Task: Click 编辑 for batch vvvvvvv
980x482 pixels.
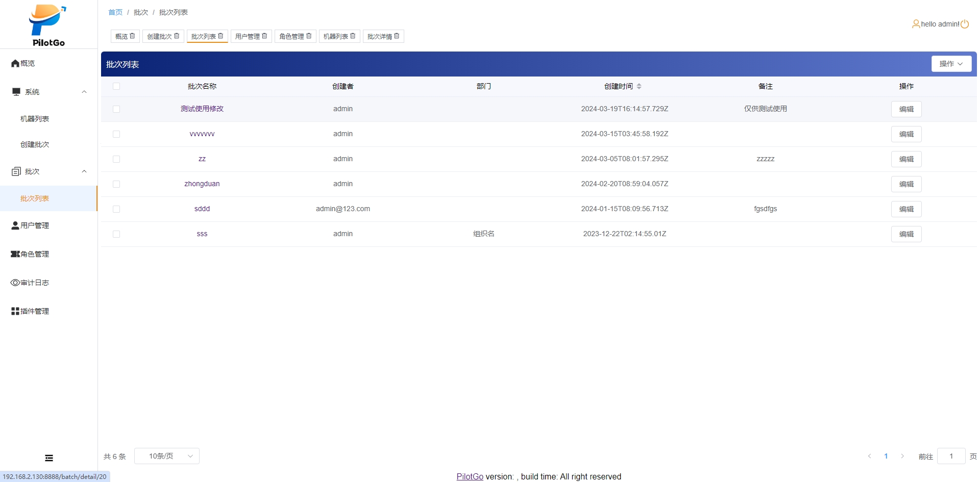Action: (906, 134)
